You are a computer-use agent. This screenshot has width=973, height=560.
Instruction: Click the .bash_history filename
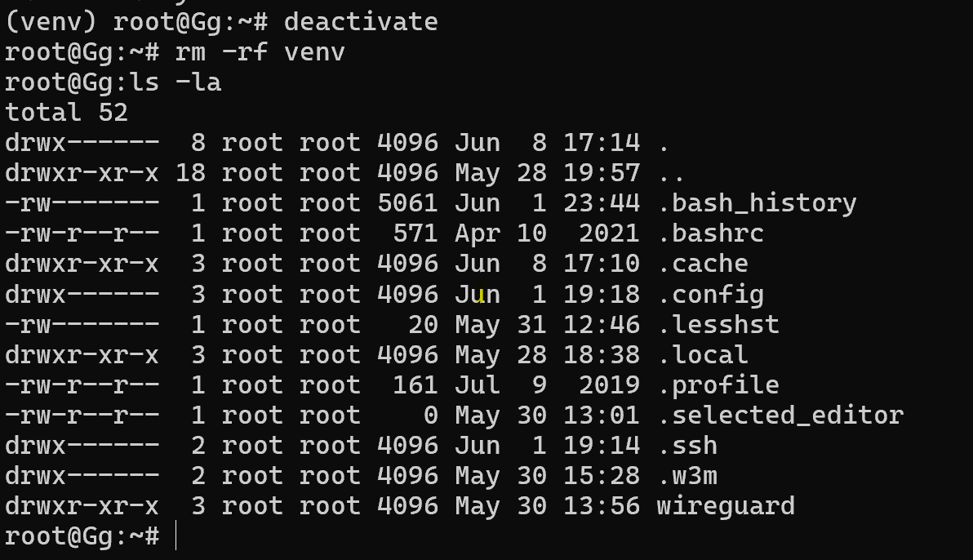[x=757, y=204]
